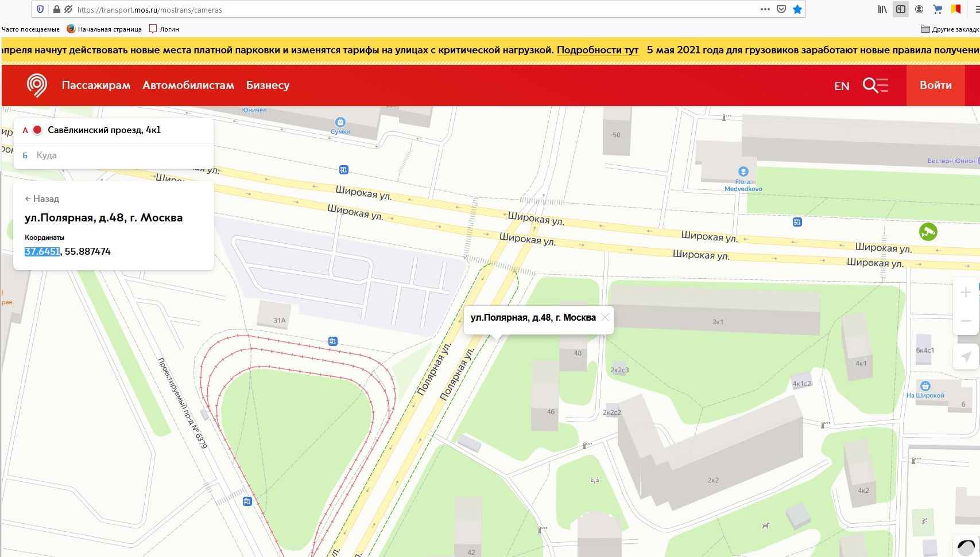Open the browser page actions menu
The width and height of the screenshot is (980, 557).
click(765, 9)
